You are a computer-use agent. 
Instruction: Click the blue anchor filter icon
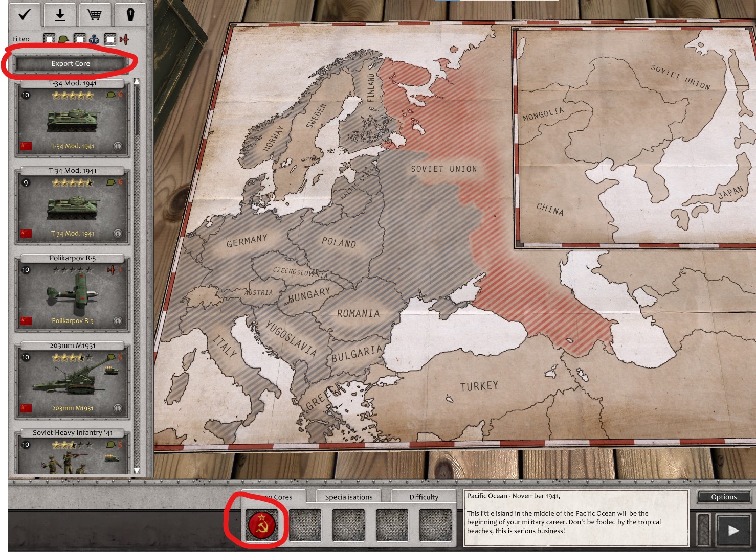tap(94, 39)
